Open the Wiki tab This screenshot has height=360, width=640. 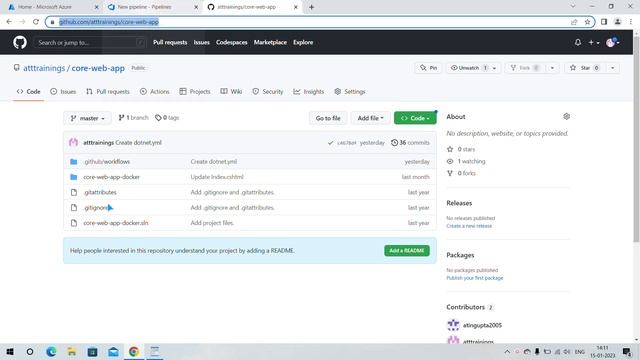click(x=231, y=91)
